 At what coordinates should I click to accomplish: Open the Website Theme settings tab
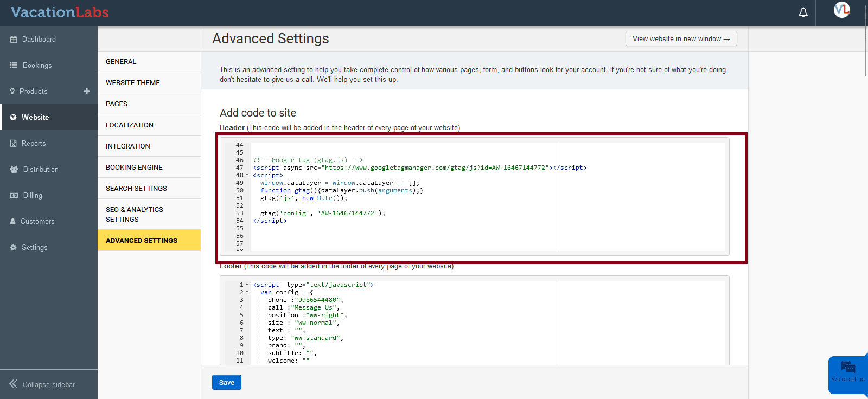pos(133,83)
